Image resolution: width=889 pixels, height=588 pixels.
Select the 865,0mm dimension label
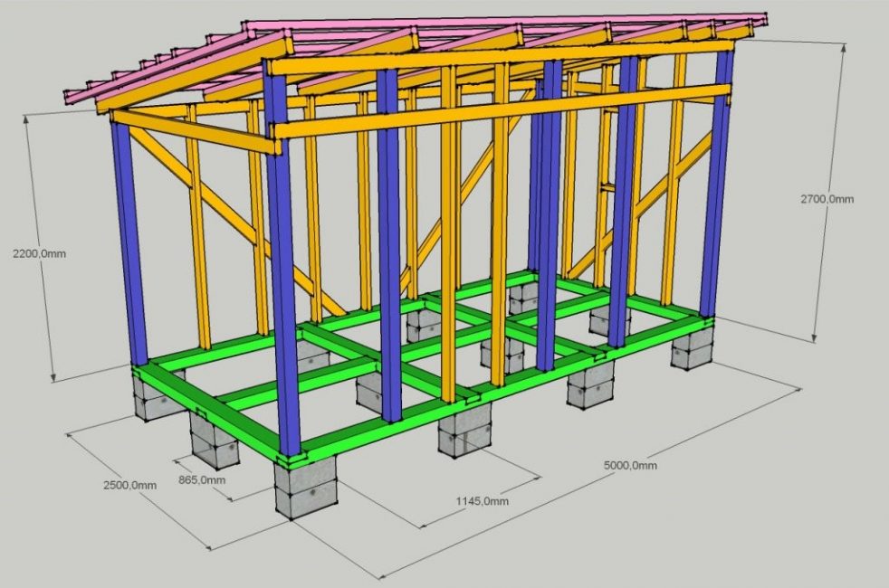(x=201, y=481)
